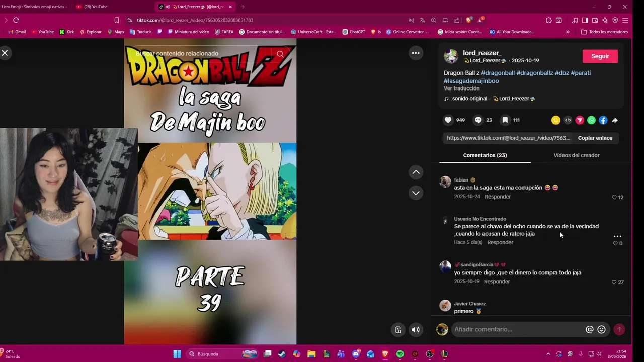Image resolution: width=644 pixels, height=362 pixels.
Task: Play or pause the Dragon Ball video
Action: (210, 192)
